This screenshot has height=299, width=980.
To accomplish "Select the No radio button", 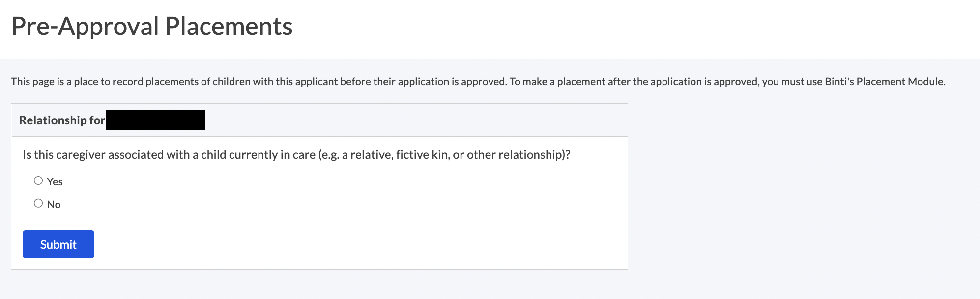I will [x=38, y=203].
